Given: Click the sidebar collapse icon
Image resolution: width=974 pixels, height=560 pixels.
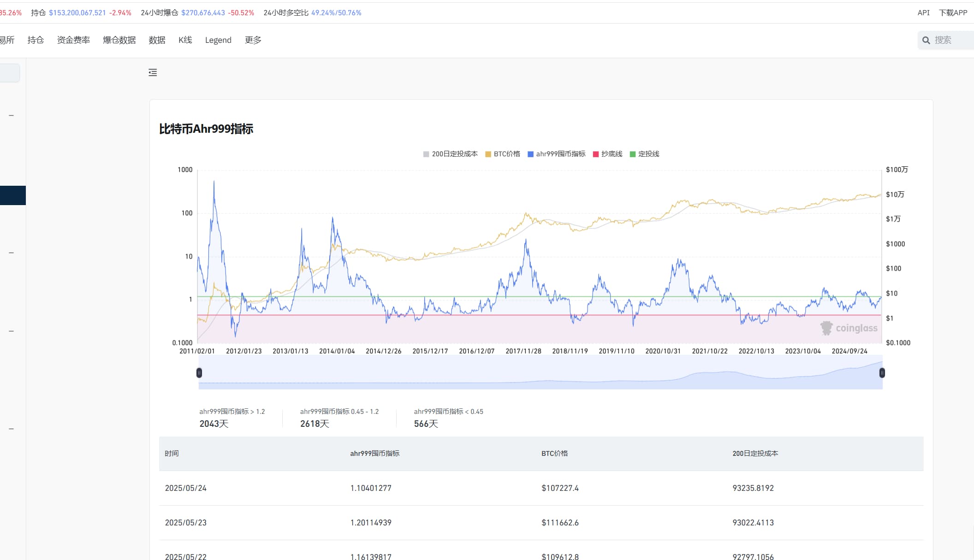Looking at the screenshot, I should (153, 72).
